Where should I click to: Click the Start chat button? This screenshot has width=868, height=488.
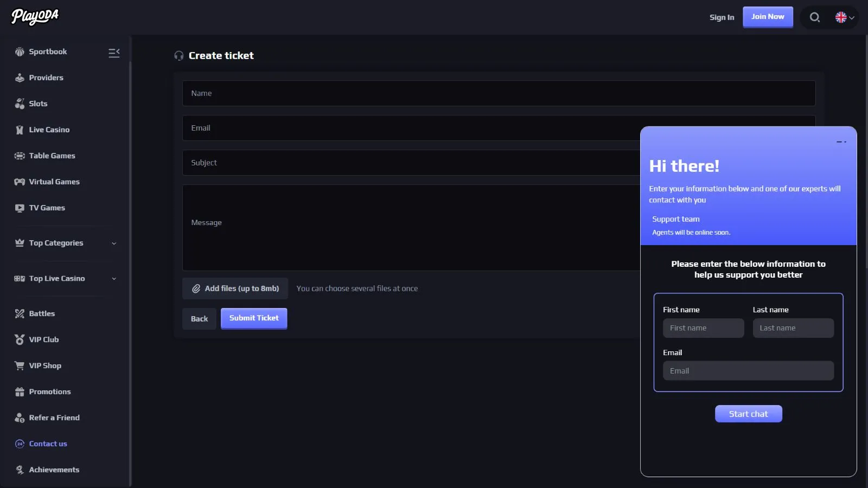[x=748, y=414]
